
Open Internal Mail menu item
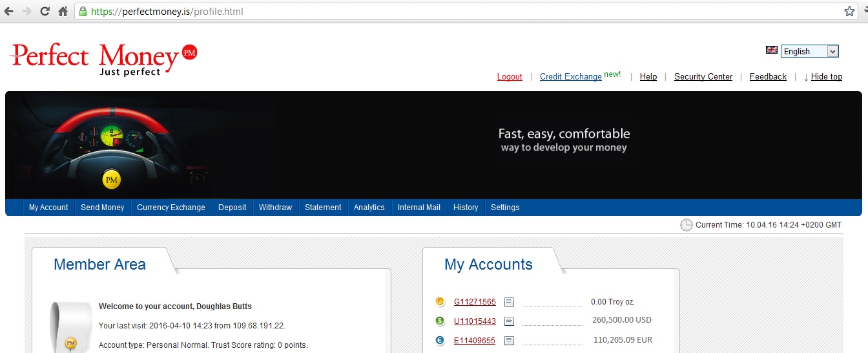pyautogui.click(x=418, y=208)
